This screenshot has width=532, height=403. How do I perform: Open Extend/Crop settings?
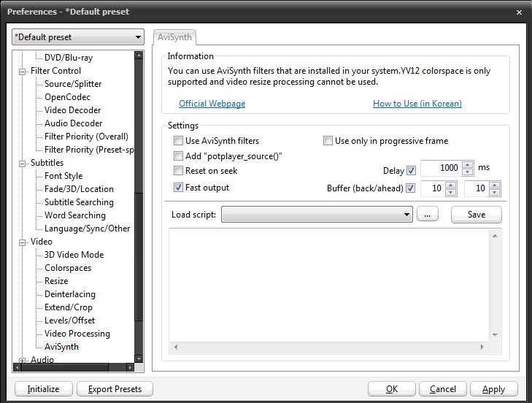point(68,307)
